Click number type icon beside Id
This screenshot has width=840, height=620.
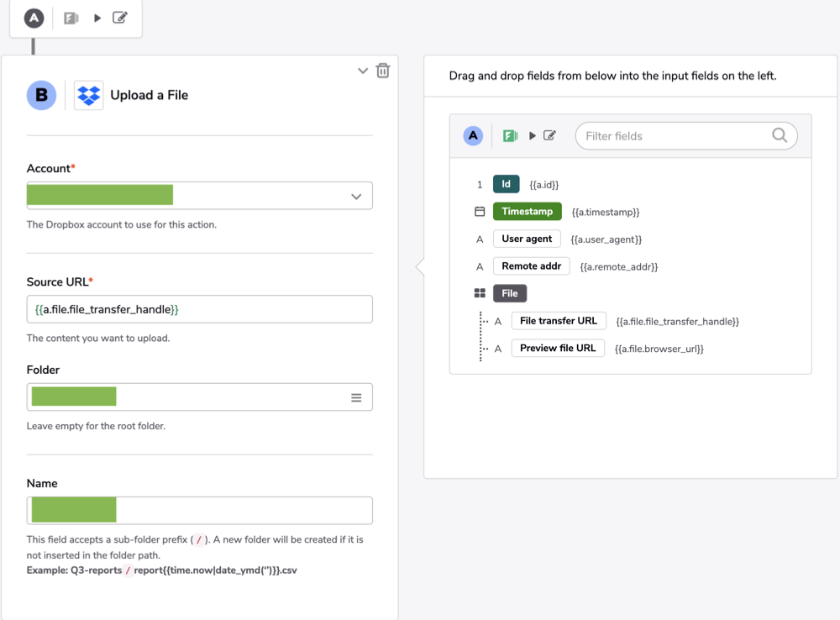(x=480, y=185)
